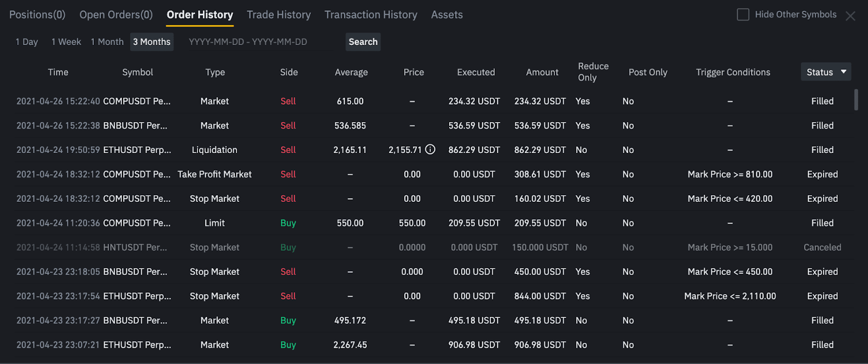
Task: Select the 1 Day range filter
Action: (x=27, y=42)
